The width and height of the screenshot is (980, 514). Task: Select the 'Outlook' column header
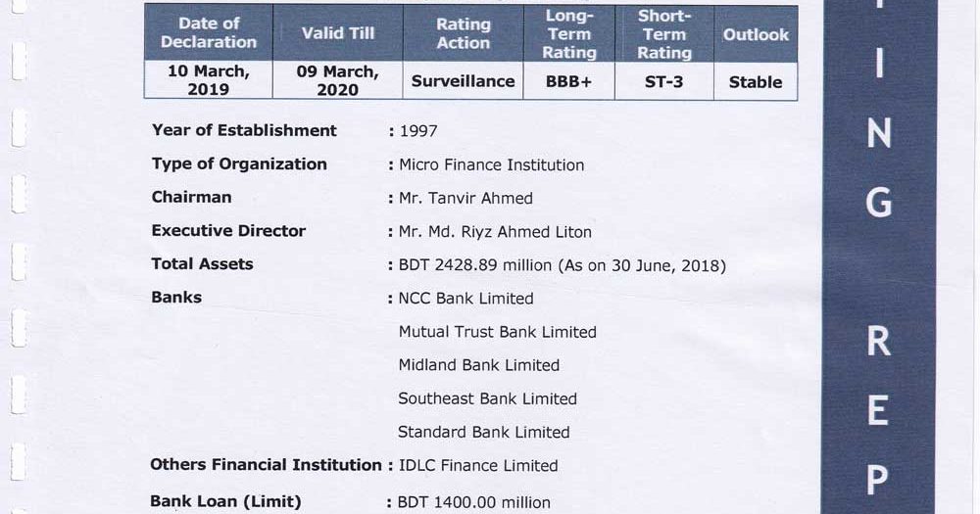756,34
